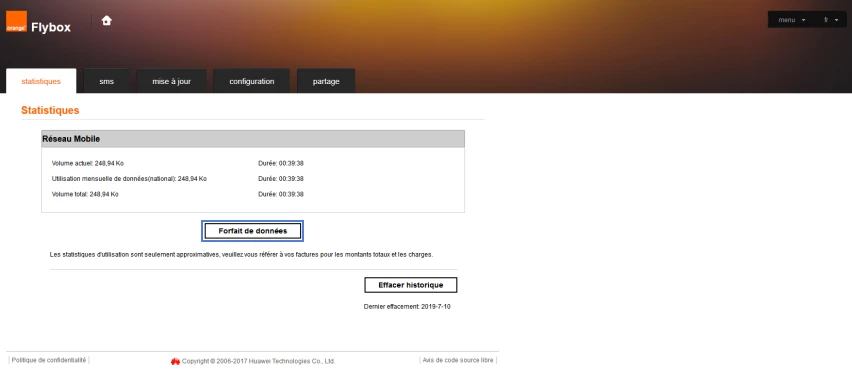Click the Flybox title text
This screenshot has height=370, width=852.
51,27
